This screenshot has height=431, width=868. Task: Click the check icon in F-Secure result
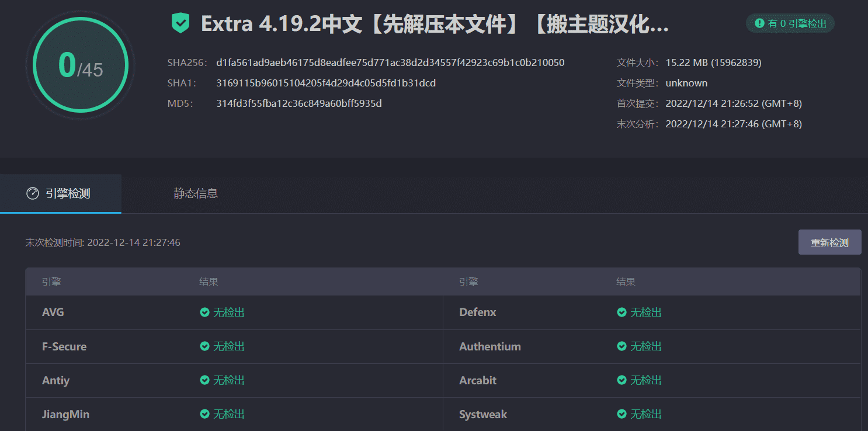tap(204, 346)
